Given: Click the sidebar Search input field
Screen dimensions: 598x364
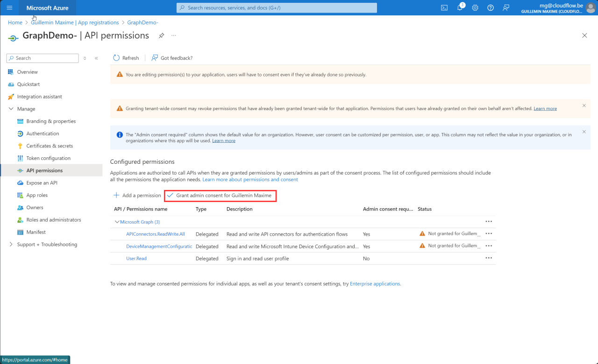Looking at the screenshot, I should tap(43, 58).
